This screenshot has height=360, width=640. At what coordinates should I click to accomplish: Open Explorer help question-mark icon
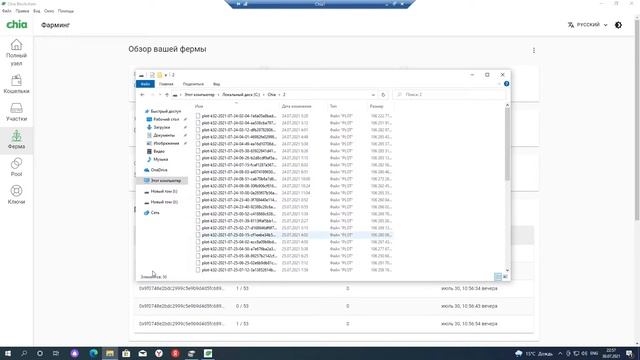click(x=506, y=84)
